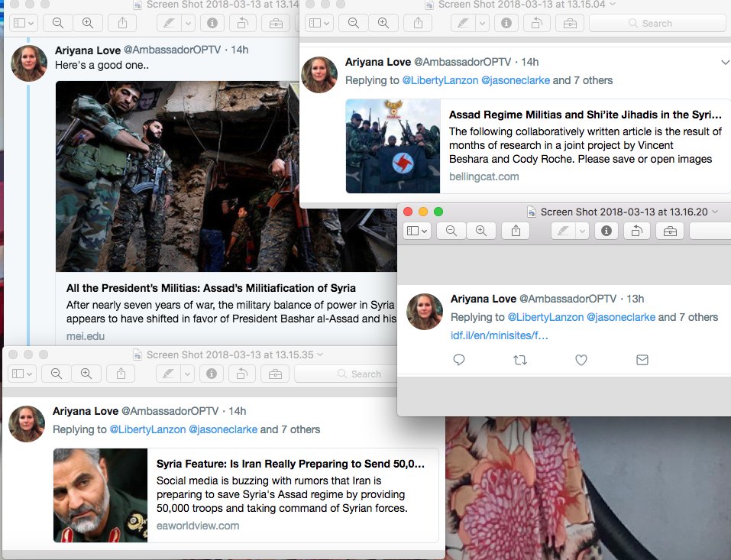Show markup toolbox in 13.15.04 window
This screenshot has width=731, height=560.
point(570,24)
